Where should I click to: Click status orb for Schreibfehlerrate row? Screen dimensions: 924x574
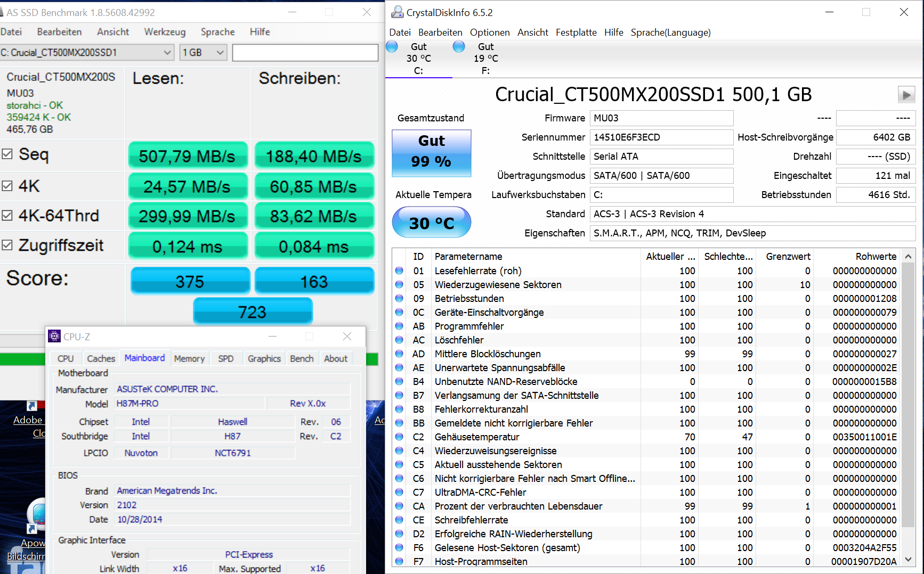point(399,520)
